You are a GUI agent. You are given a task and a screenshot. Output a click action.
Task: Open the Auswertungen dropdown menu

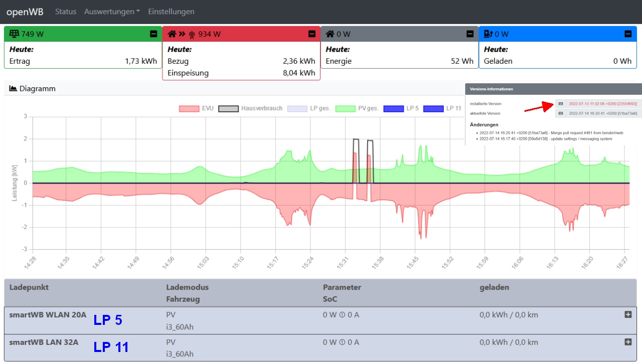pyautogui.click(x=112, y=12)
